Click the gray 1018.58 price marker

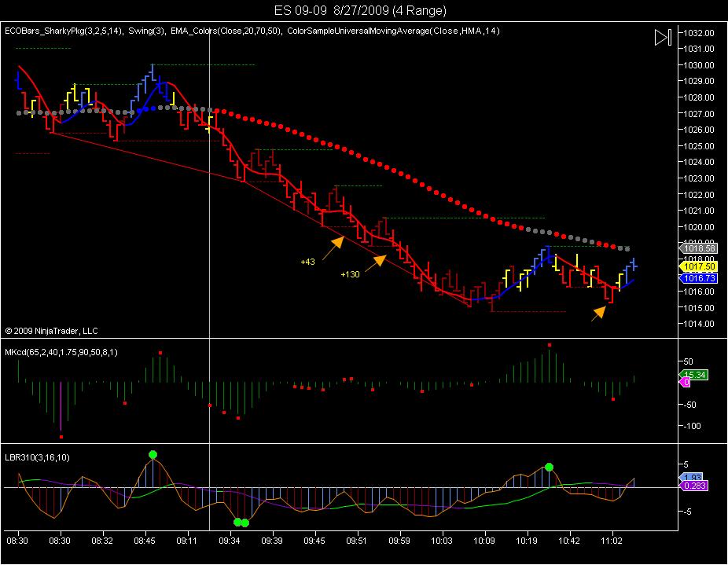tap(698, 248)
